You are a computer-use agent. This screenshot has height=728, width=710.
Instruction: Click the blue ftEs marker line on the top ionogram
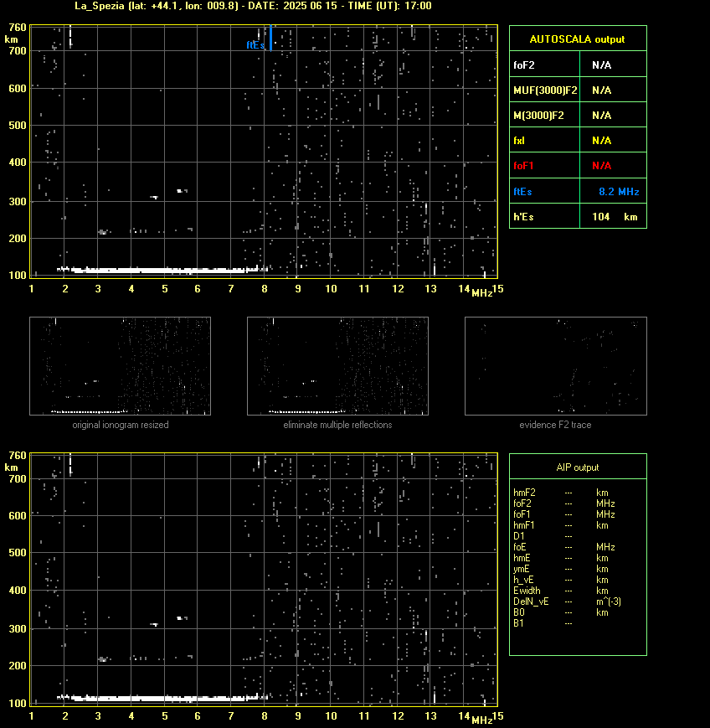(x=270, y=38)
